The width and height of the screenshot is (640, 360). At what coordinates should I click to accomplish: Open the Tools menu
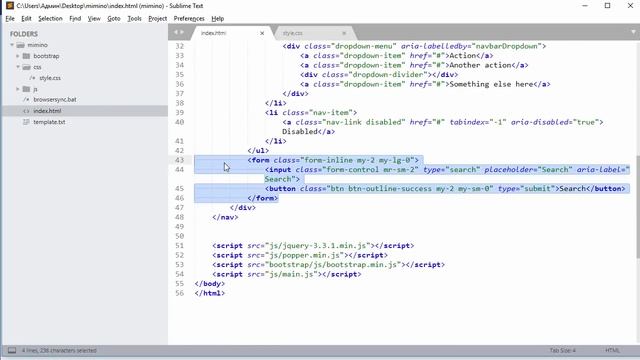point(134,18)
